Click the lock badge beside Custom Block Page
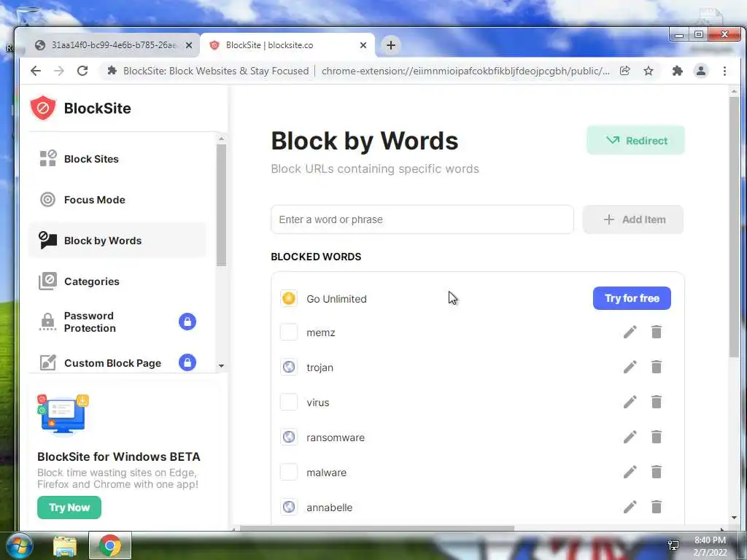The image size is (747, 560). point(187,362)
